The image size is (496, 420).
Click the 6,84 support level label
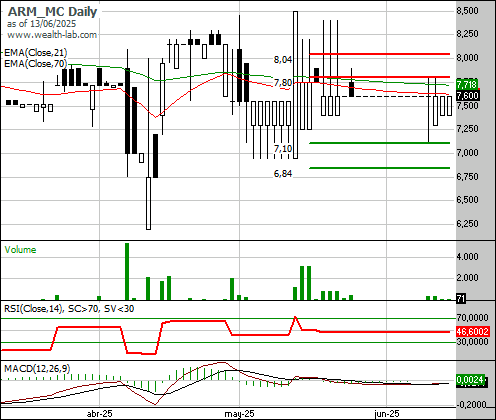click(283, 174)
